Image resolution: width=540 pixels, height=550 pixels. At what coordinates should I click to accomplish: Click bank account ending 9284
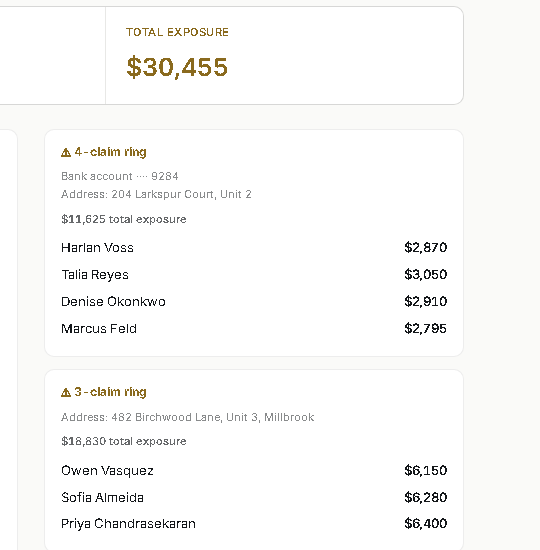point(120,176)
